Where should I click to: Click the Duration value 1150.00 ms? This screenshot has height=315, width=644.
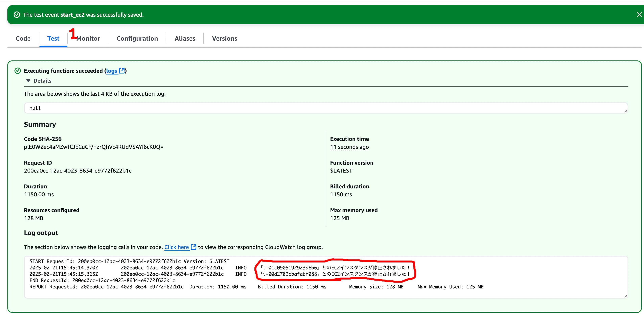point(39,194)
